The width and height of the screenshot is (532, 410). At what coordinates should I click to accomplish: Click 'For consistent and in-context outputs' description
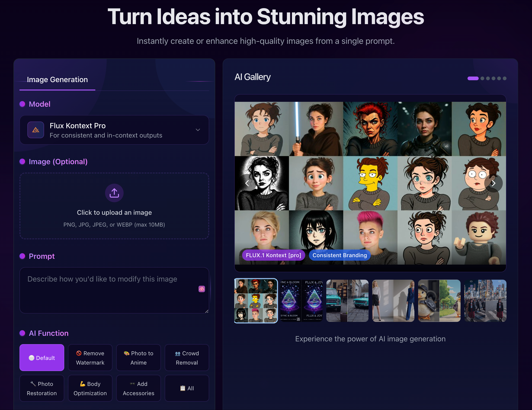106,135
